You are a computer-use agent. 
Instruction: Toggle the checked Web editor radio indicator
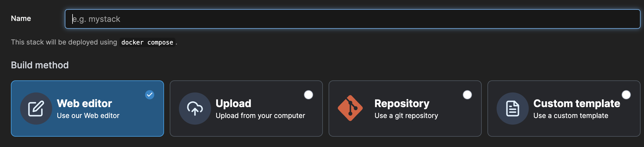pyautogui.click(x=150, y=95)
